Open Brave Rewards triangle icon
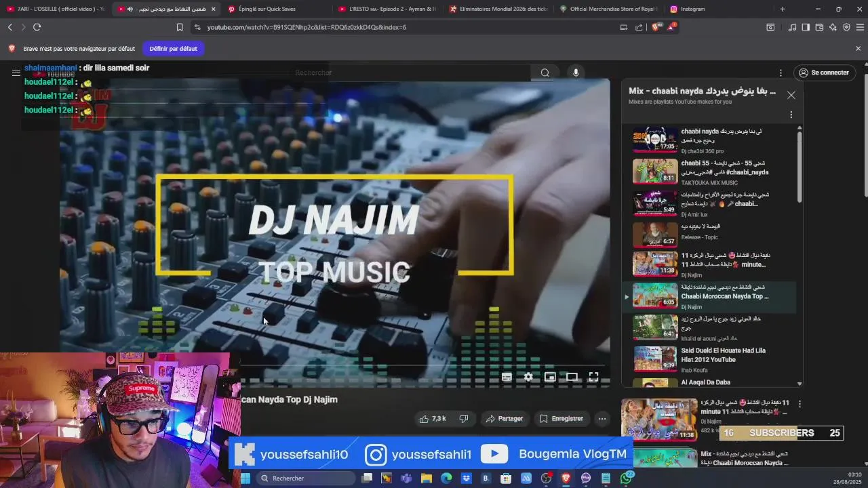 [x=671, y=27]
